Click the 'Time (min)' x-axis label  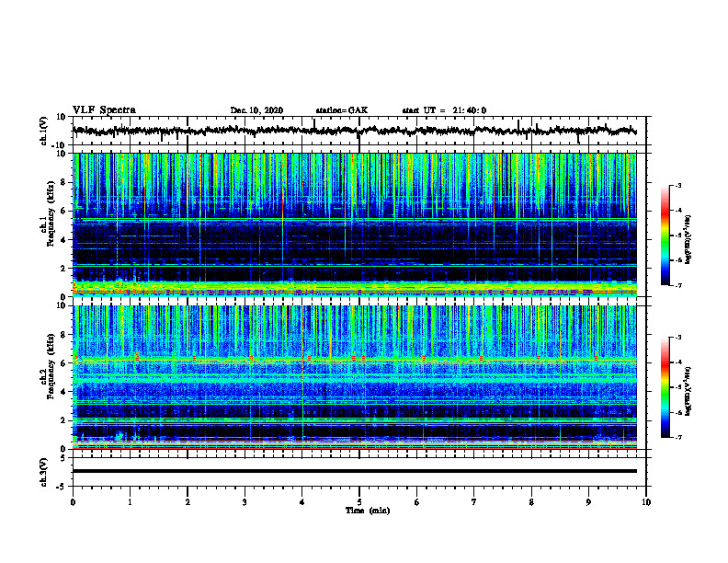click(x=368, y=511)
